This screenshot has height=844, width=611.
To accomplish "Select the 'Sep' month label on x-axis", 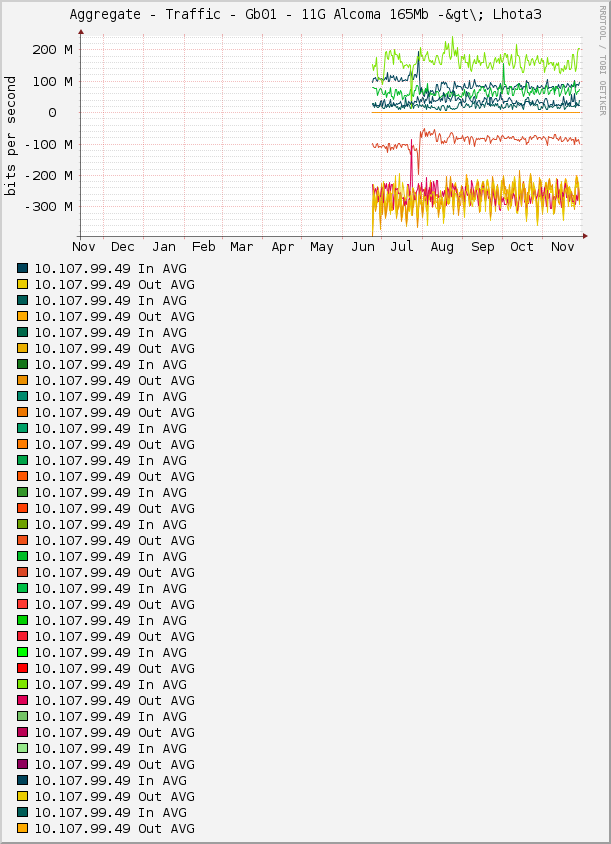I will point(482,247).
